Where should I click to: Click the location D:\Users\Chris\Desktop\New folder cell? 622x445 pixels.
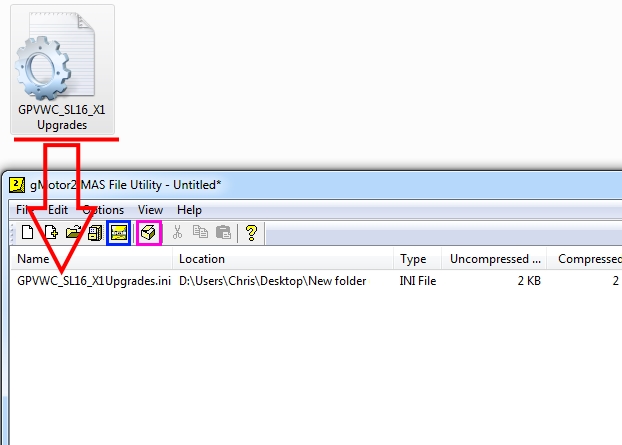tap(273, 281)
